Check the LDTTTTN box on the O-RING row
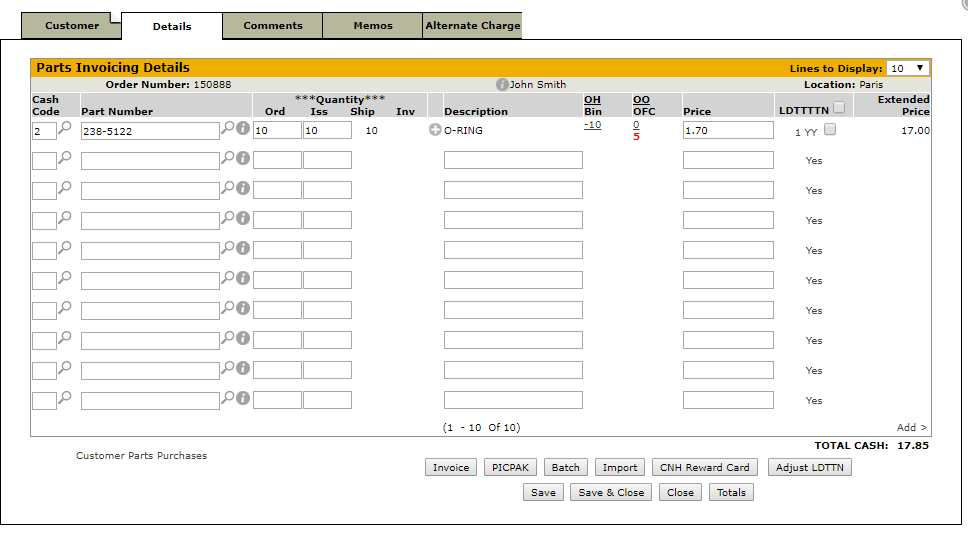968x536 pixels. click(x=830, y=129)
